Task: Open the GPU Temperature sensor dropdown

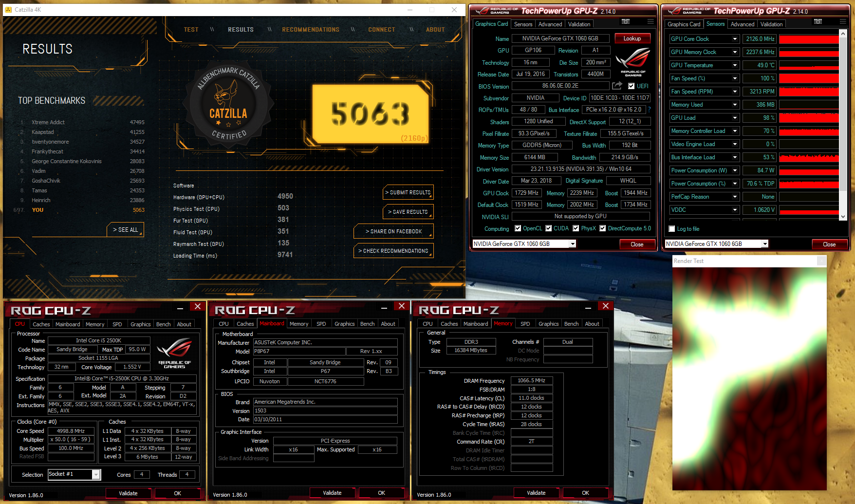Action: [x=735, y=65]
